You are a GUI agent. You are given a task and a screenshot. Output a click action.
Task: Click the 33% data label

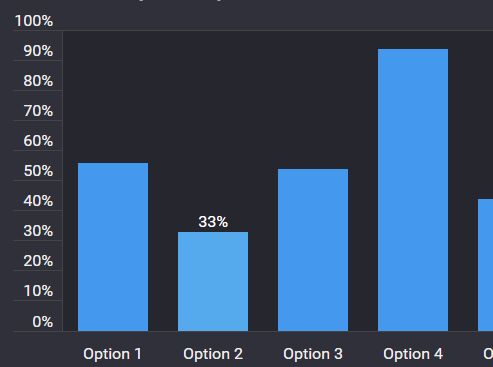coord(213,222)
